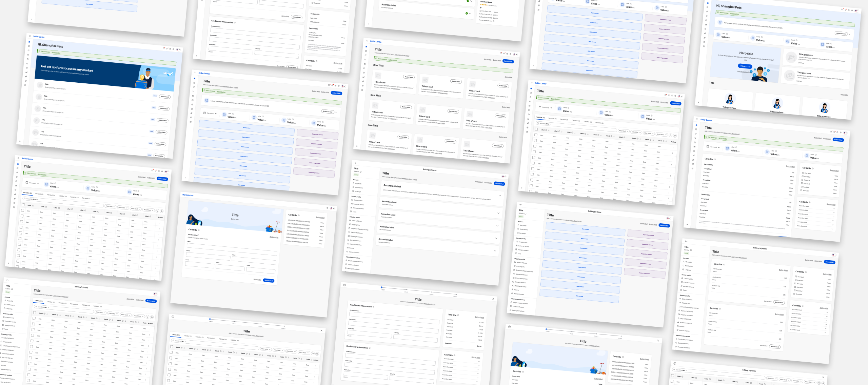This screenshot has height=385, width=868.
Task: Collapse the expanded Accordion label panel
Action: coord(500,196)
